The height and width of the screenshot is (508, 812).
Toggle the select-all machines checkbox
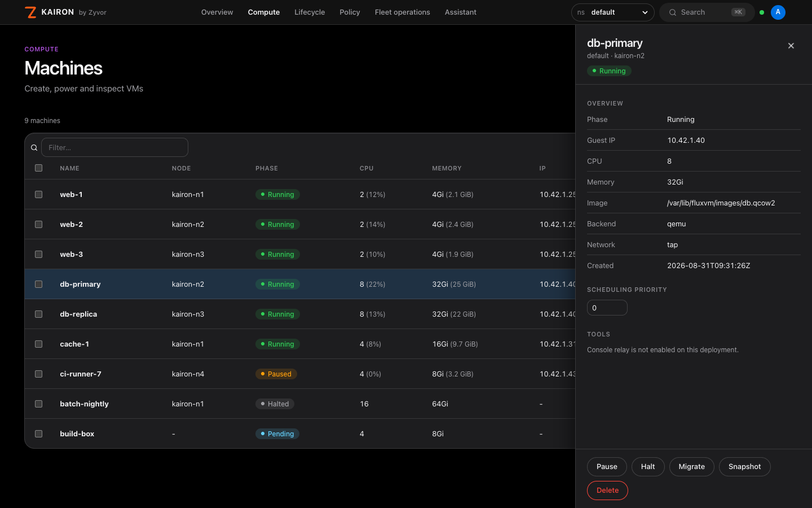coord(39,168)
